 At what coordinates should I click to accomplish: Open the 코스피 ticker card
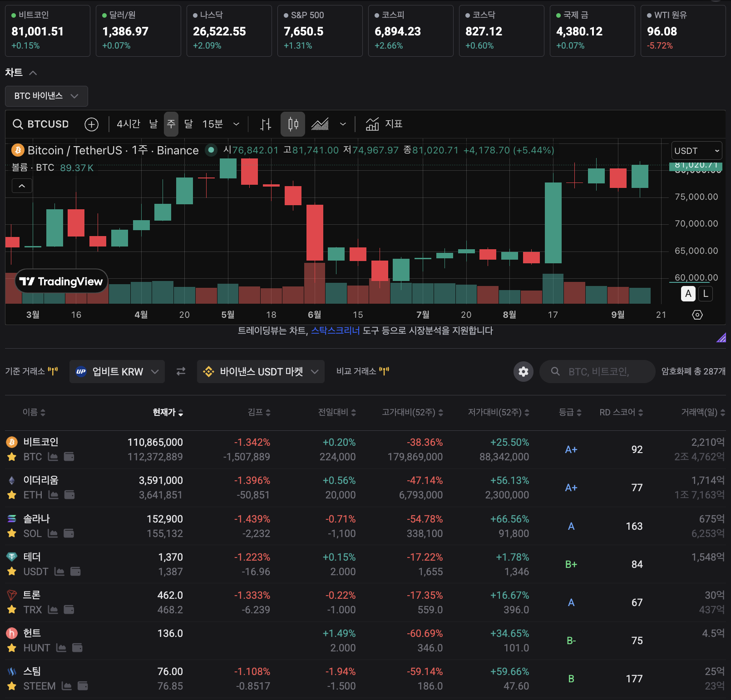(x=411, y=31)
